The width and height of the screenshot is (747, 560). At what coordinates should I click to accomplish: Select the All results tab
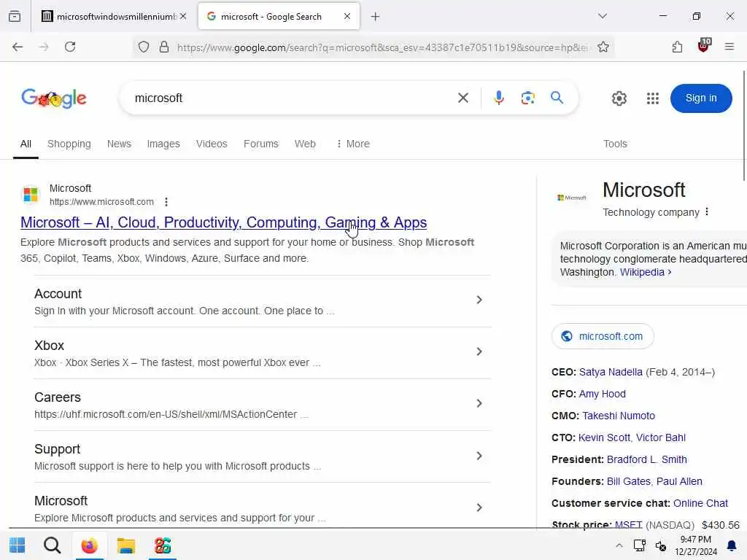point(26,144)
